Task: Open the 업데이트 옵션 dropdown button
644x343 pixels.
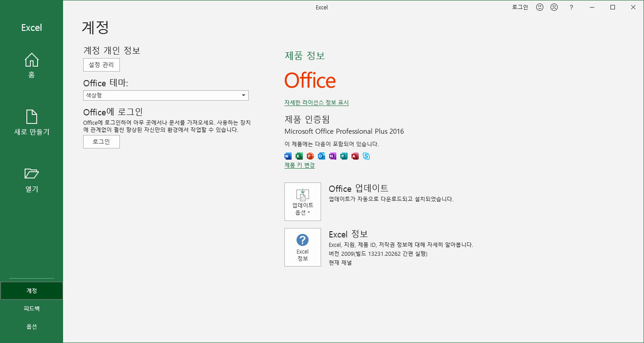Action: click(x=303, y=202)
